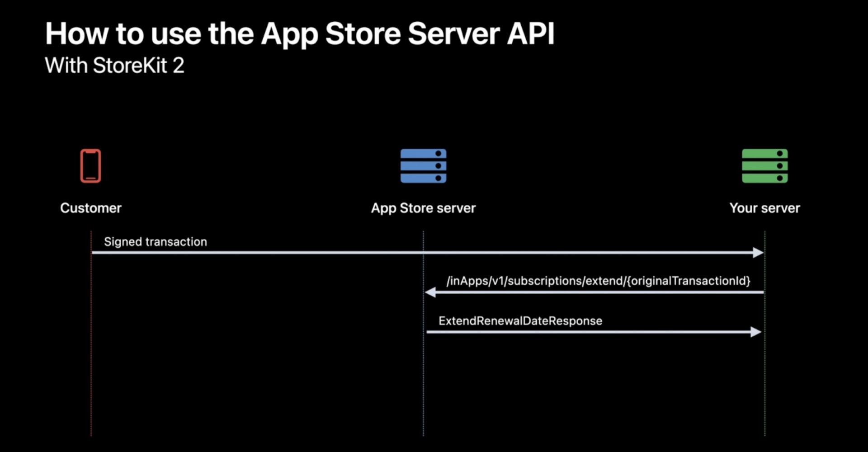
Task: Click the Signed transaction text label
Action: (x=156, y=241)
